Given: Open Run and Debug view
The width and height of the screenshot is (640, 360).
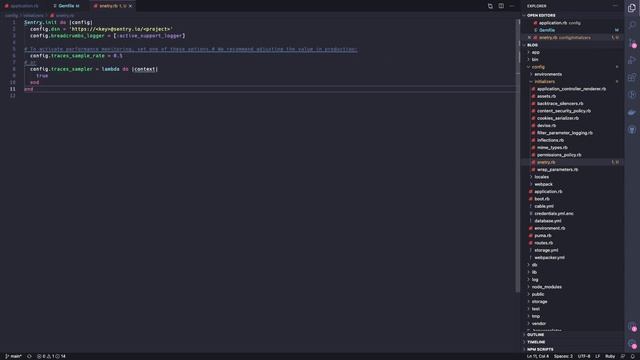Looking at the screenshot, I should click(x=632, y=60).
